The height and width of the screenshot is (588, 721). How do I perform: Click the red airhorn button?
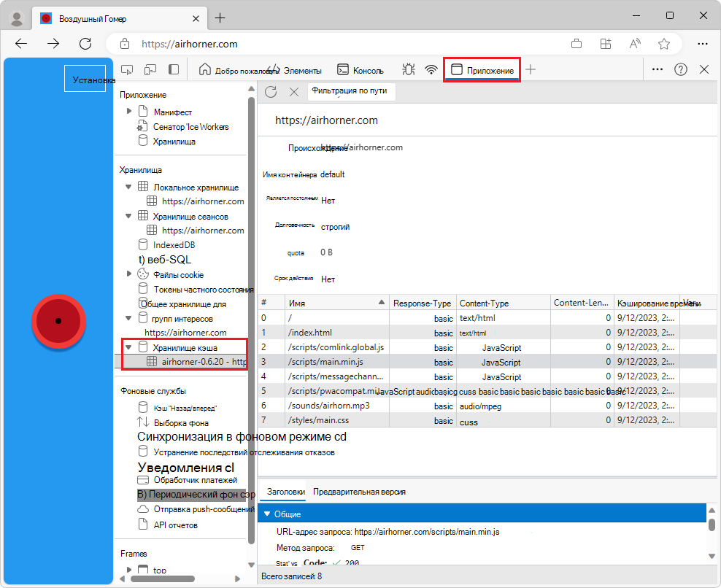[58, 321]
